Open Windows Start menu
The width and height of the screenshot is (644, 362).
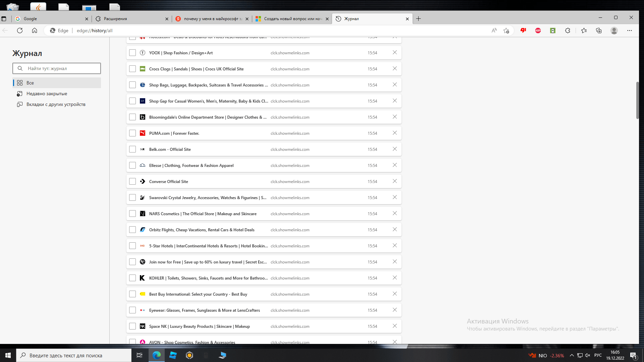(8, 355)
